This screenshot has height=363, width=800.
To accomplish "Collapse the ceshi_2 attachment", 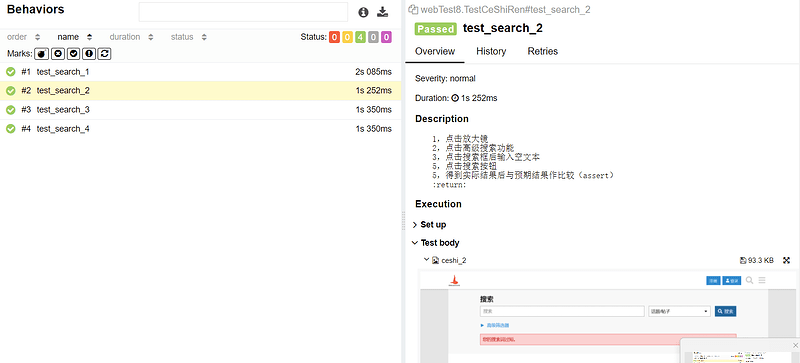I will (x=427, y=260).
